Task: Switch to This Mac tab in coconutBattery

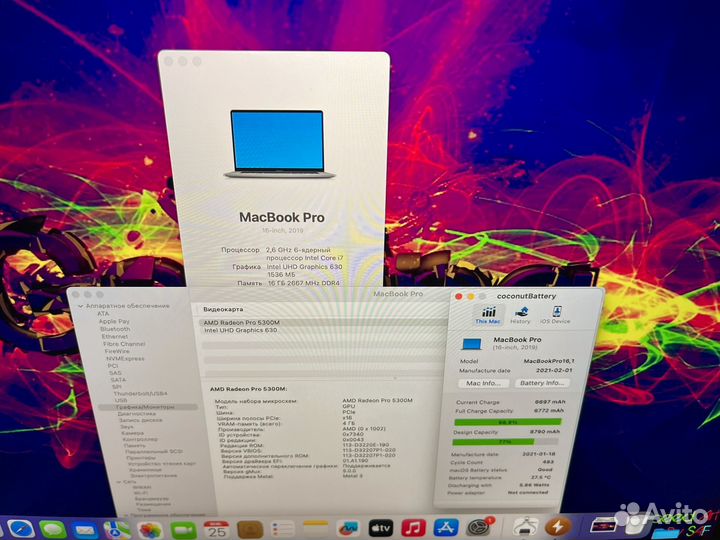Action: tap(488, 315)
